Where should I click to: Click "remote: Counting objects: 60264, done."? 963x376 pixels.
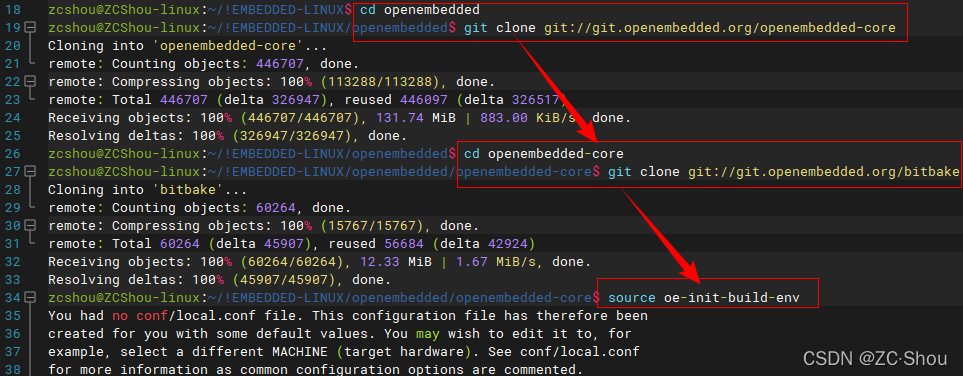click(199, 208)
